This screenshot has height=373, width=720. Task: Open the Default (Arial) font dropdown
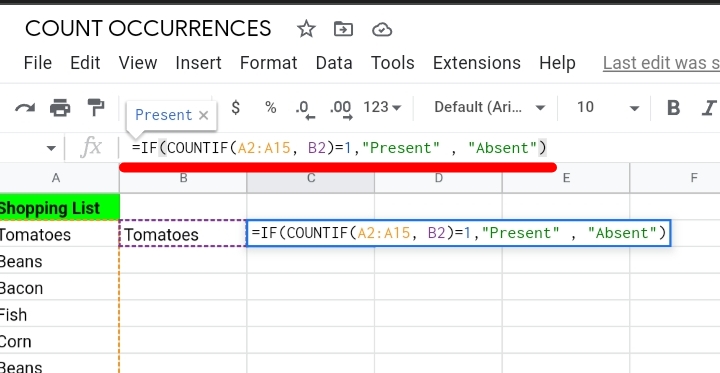pos(489,107)
